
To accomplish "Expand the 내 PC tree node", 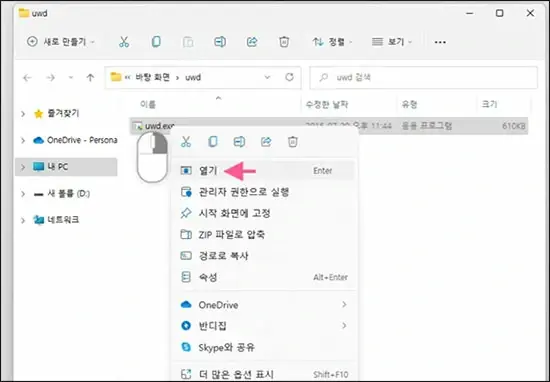I will coord(23,167).
